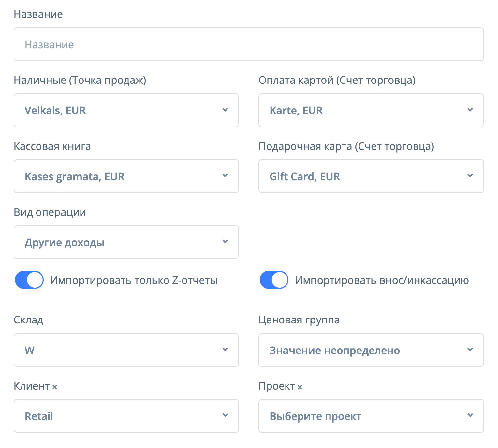
Task: Clear the Клиент field with x icon
Action: (55, 387)
